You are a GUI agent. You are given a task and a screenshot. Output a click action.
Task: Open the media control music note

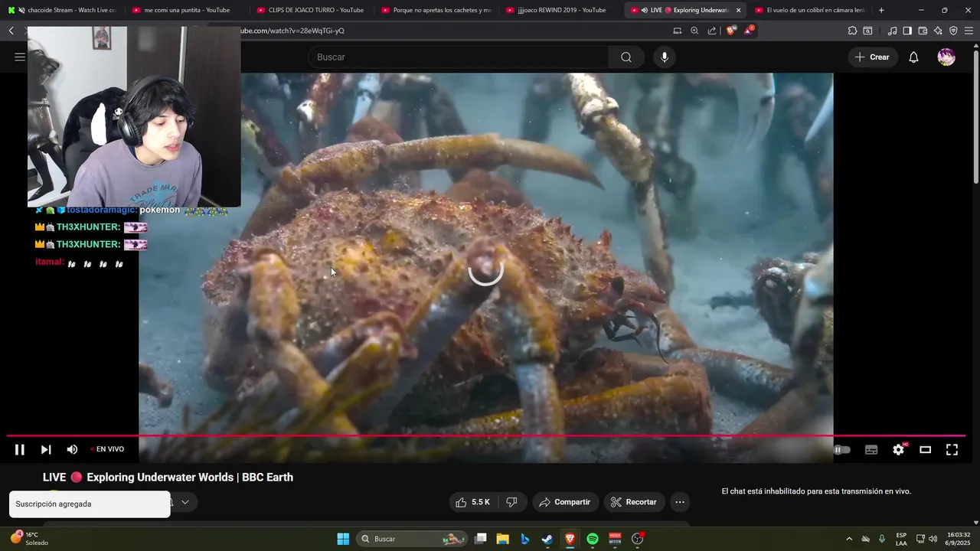(892, 31)
